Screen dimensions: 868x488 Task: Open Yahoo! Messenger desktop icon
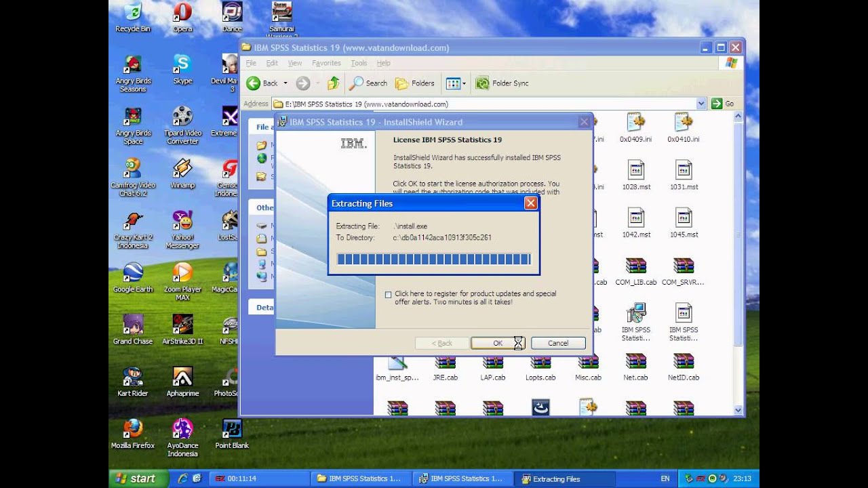coord(182,230)
